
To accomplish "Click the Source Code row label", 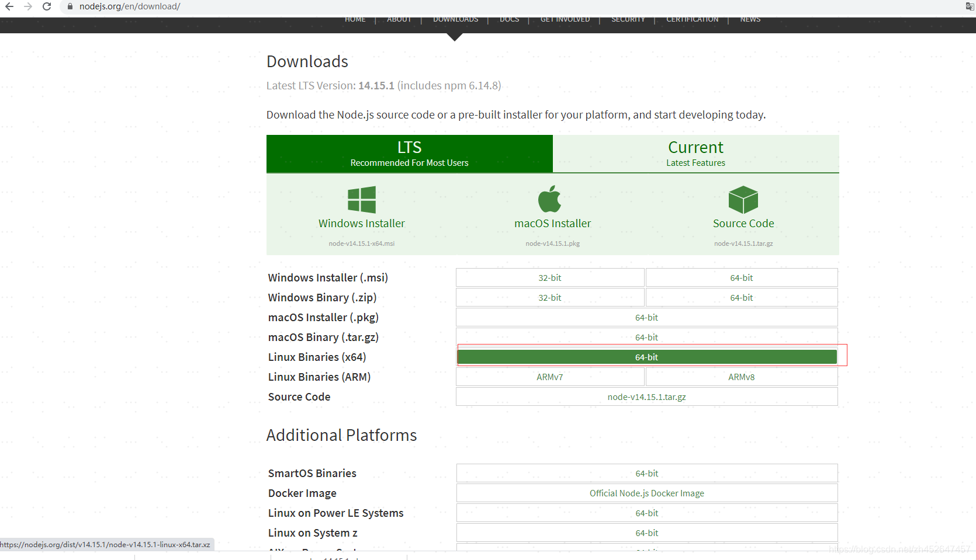I will coord(299,397).
